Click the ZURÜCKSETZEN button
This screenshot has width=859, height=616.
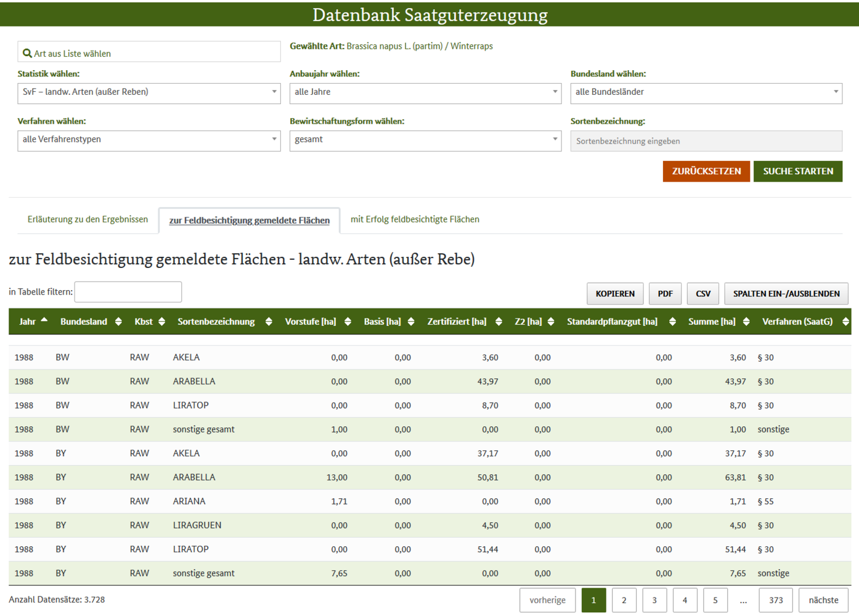pos(706,171)
